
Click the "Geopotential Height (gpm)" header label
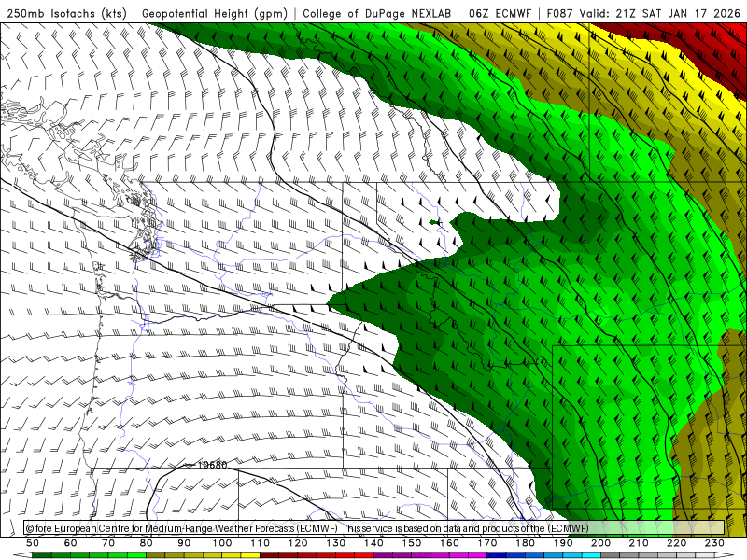coord(215,14)
